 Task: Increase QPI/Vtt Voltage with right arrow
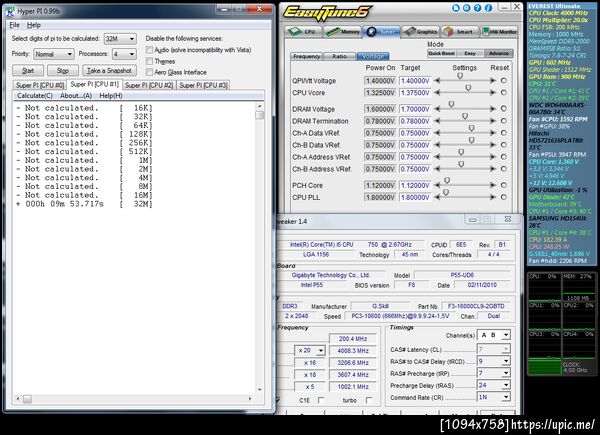[493, 81]
